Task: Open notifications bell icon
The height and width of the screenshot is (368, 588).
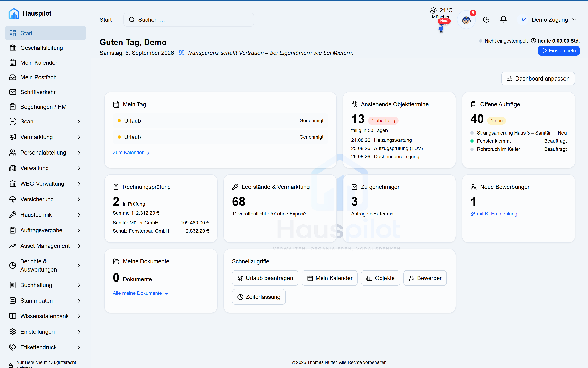Action: tap(503, 19)
